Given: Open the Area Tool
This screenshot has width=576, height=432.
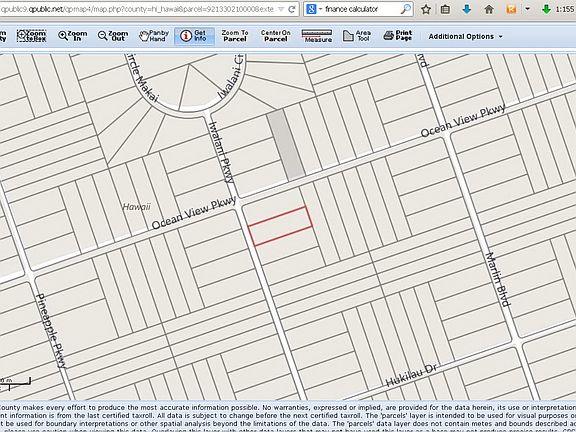Looking at the screenshot, I should [356, 36].
